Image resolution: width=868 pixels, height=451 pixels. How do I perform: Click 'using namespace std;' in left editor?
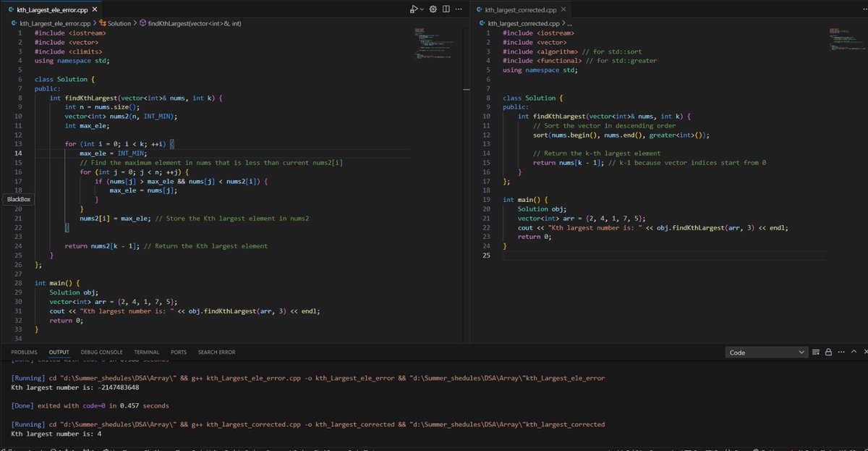pos(72,61)
